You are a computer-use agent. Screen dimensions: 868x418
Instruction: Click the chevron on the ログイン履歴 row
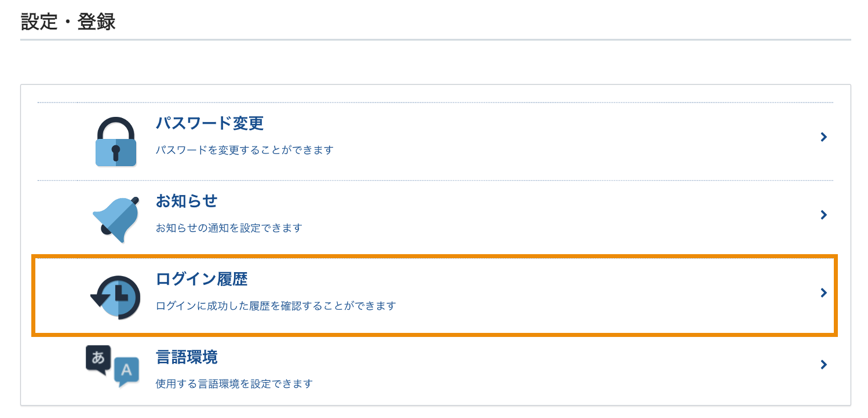click(x=823, y=293)
